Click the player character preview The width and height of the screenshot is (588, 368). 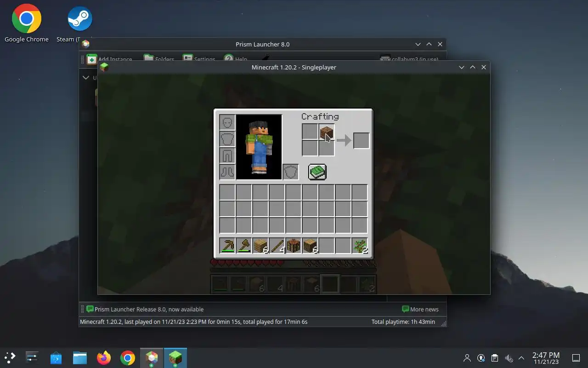(x=259, y=147)
